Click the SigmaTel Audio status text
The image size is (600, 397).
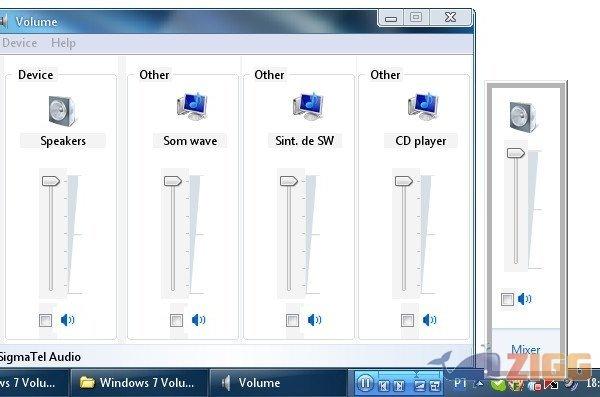40,357
